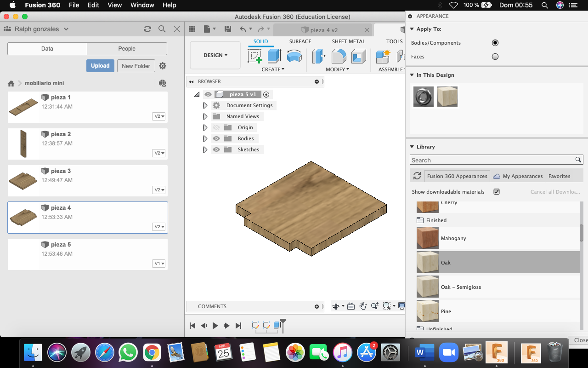Switch to the SHEET METAL tab
This screenshot has width=588, height=368.
point(348,41)
